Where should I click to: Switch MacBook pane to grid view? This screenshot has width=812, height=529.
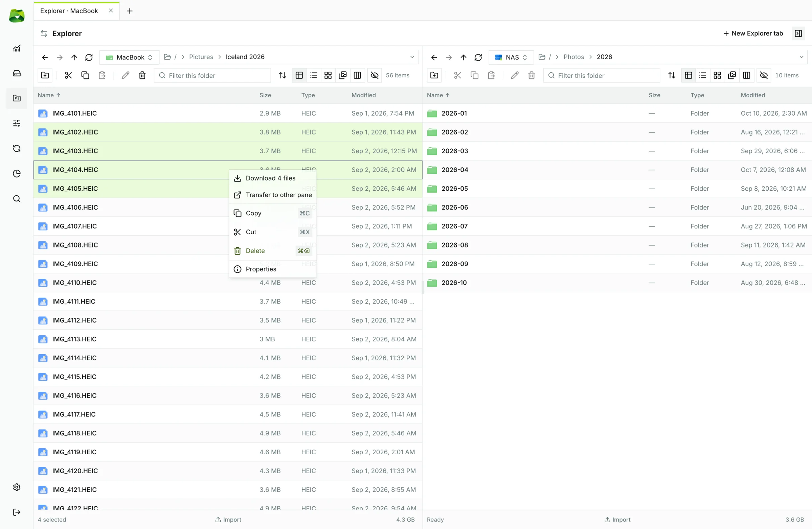(x=328, y=75)
